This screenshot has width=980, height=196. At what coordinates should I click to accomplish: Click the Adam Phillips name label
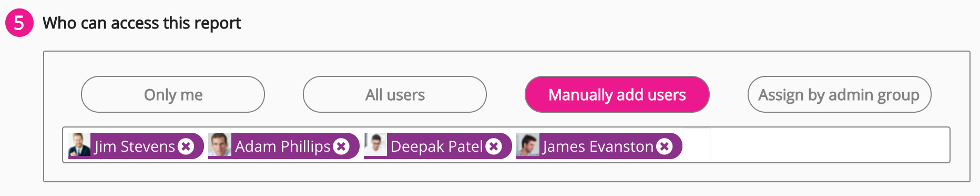283,146
